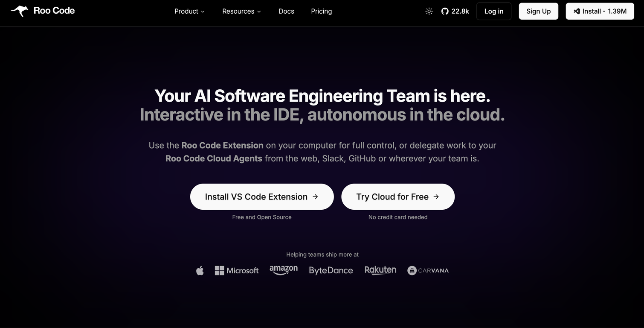Click the Sign Up button

point(539,11)
